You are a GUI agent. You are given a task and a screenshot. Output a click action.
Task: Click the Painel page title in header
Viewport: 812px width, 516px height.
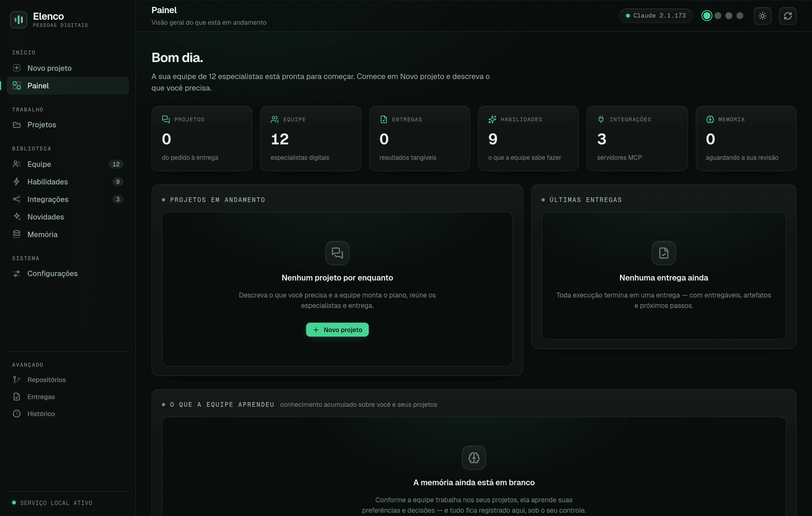click(x=164, y=10)
